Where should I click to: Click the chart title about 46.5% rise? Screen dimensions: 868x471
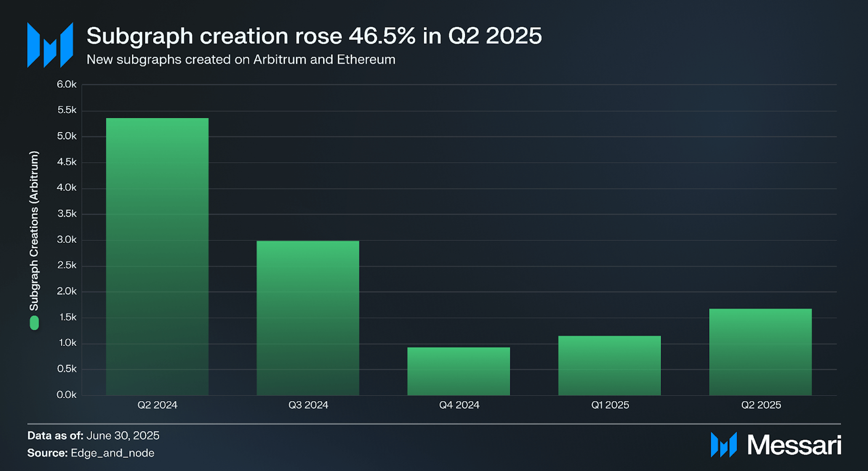pos(314,36)
